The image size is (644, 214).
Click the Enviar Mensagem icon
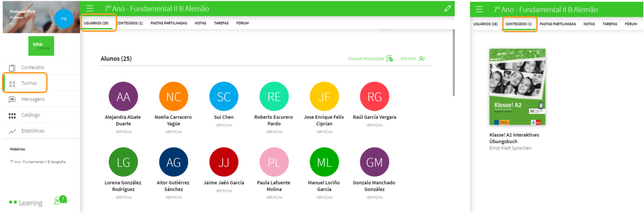389,58
